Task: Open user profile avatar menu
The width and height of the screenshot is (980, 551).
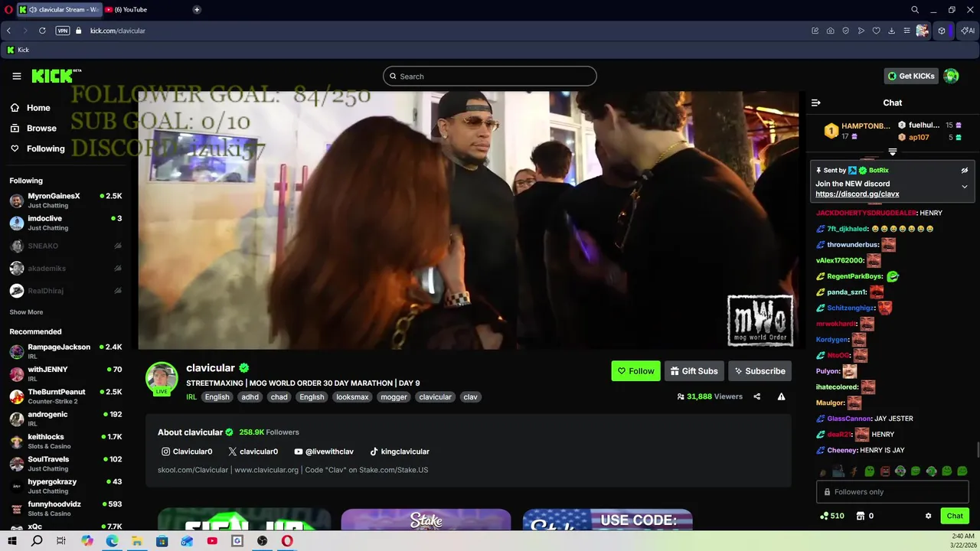Action: [951, 76]
